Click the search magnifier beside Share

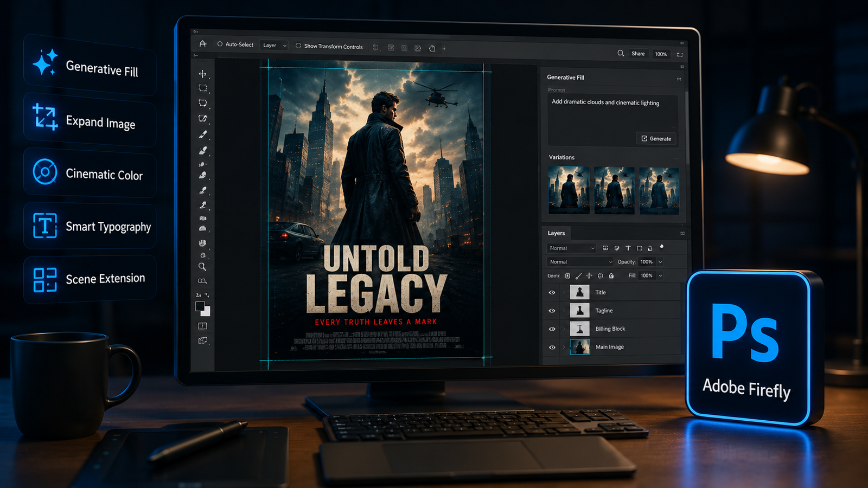pos(621,53)
